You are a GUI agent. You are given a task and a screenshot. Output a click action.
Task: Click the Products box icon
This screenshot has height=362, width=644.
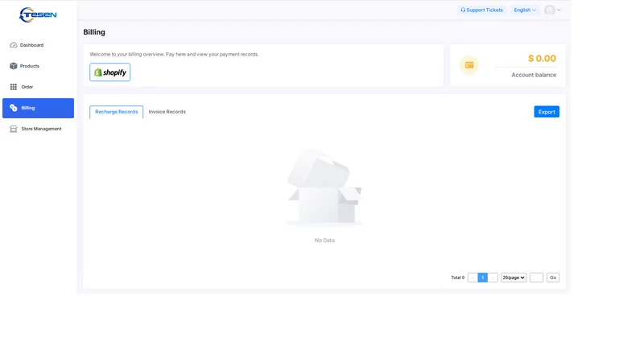14,66
